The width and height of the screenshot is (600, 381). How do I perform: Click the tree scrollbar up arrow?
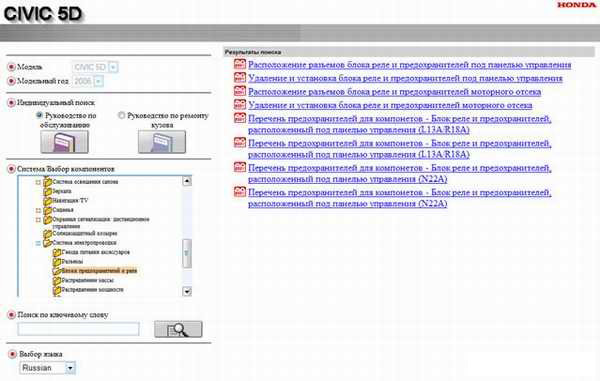point(187,181)
